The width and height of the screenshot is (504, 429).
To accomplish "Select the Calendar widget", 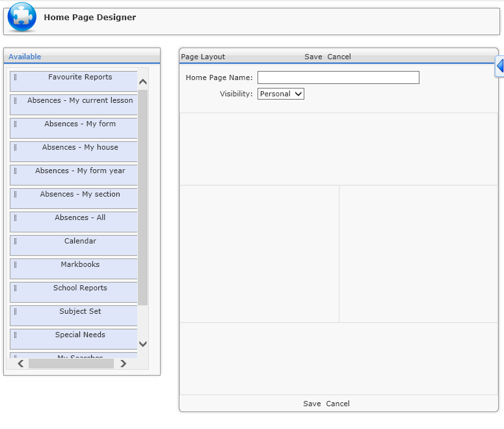I will [73, 246].
